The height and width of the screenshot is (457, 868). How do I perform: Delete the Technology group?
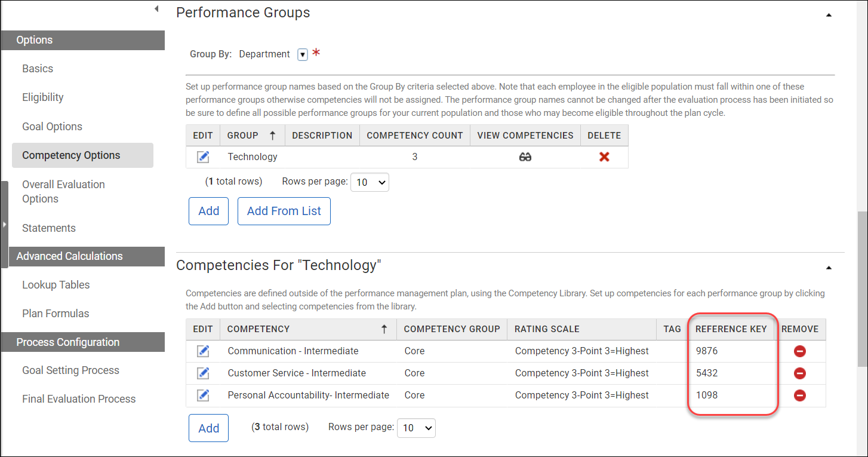point(604,157)
